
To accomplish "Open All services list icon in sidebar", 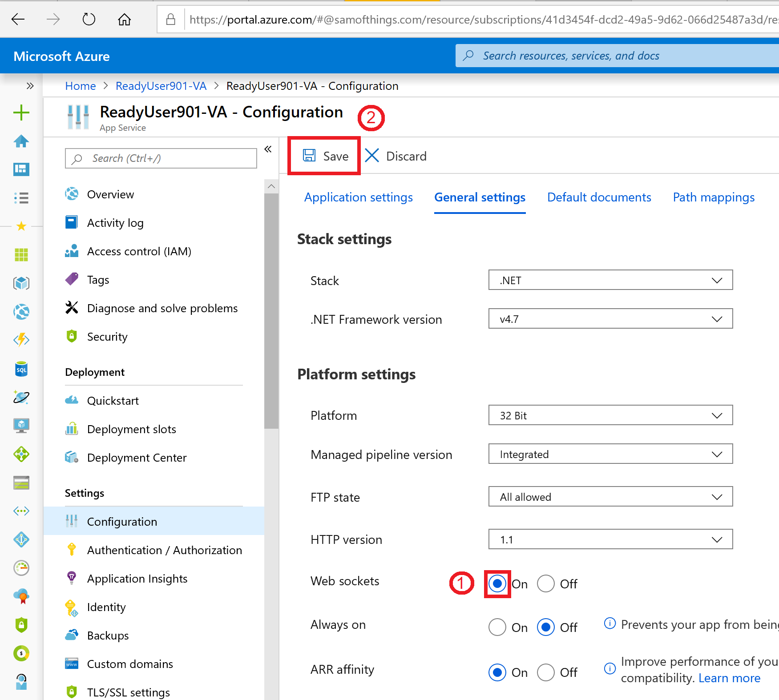I will pyautogui.click(x=21, y=197).
